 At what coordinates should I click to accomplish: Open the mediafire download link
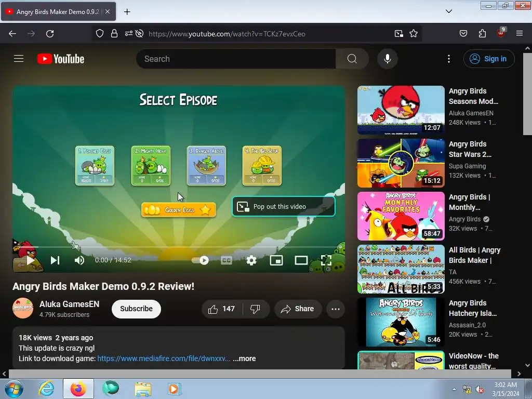pyautogui.click(x=164, y=358)
